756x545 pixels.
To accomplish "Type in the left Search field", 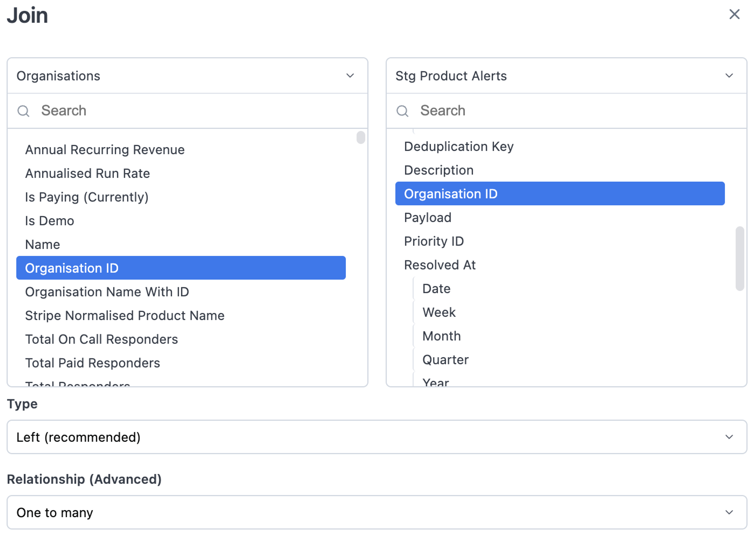I will (200, 111).
